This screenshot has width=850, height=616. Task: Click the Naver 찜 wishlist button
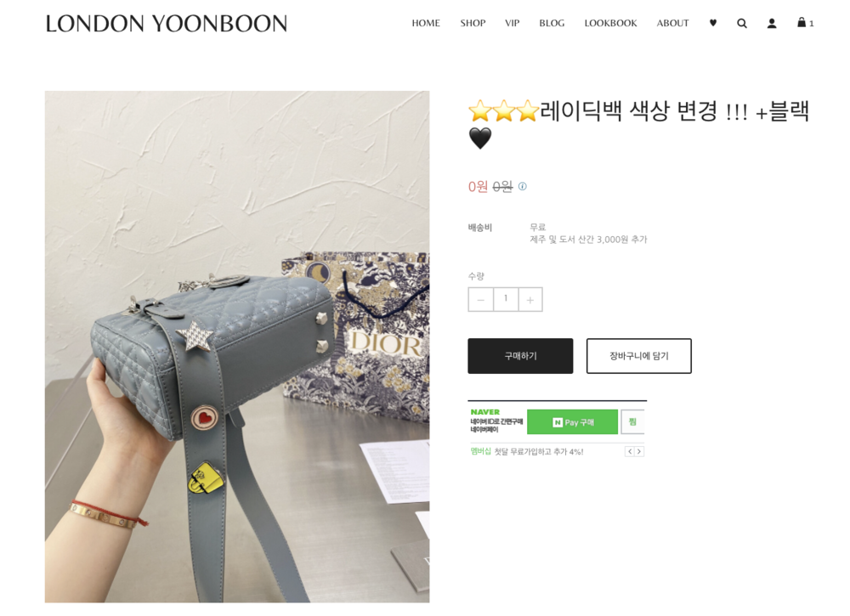(x=632, y=421)
